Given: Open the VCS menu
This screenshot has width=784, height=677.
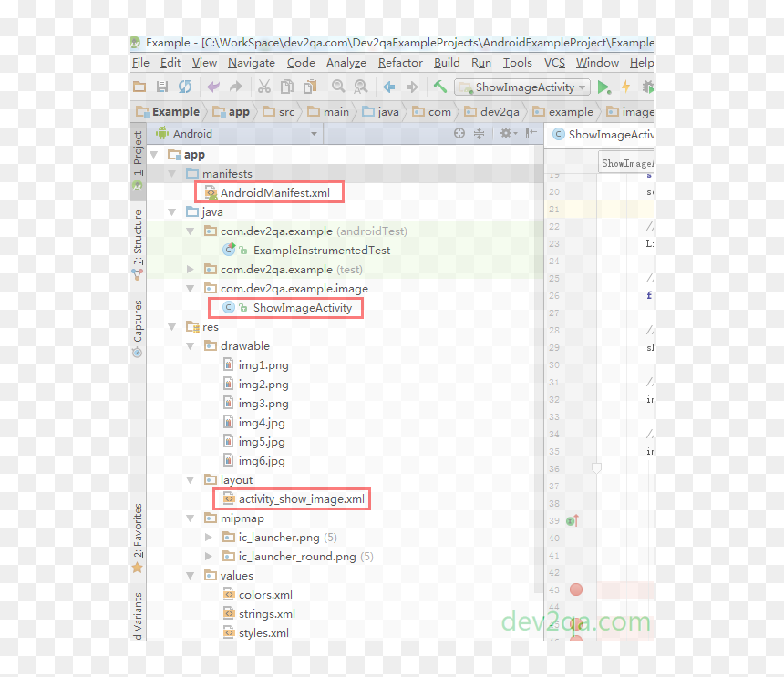Looking at the screenshot, I should (554, 63).
